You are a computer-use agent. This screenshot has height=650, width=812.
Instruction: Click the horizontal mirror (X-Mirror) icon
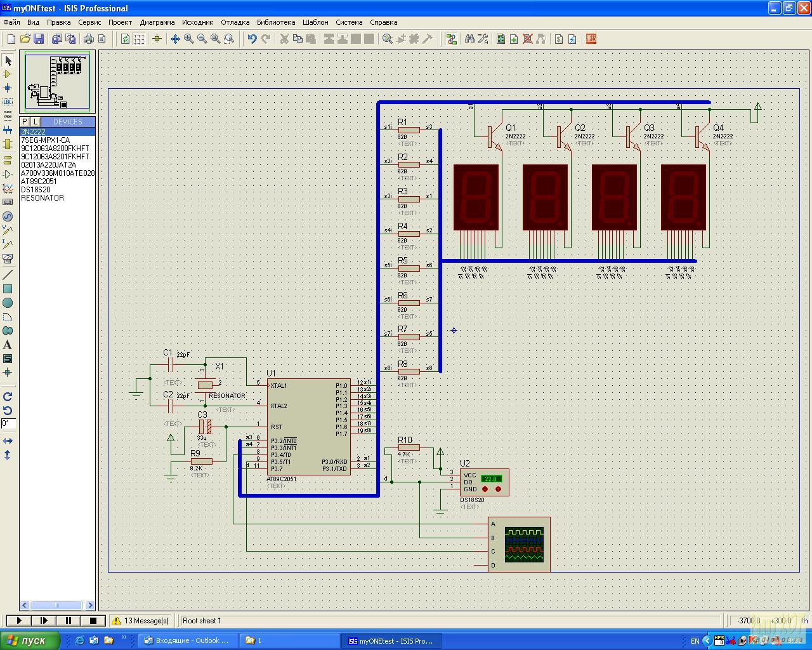pyautogui.click(x=8, y=441)
